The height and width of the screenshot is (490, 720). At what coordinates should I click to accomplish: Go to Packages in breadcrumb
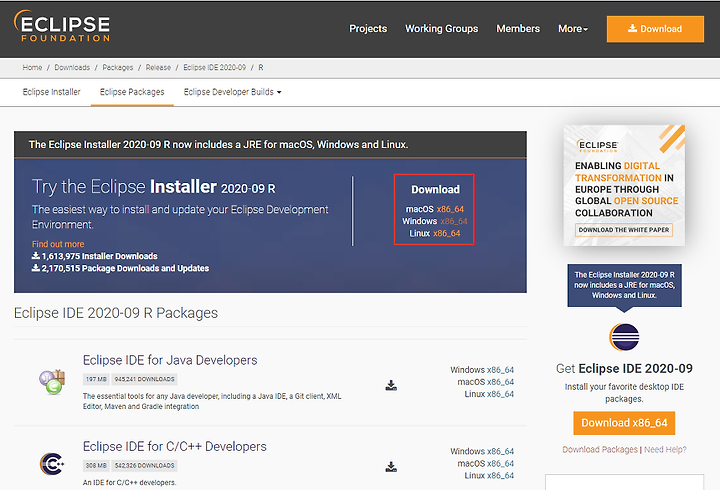tap(118, 68)
